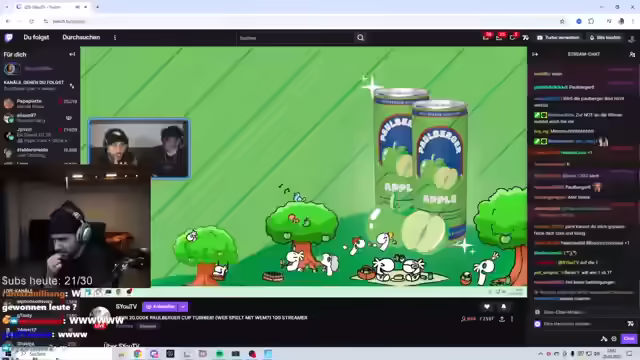640x360 pixels.
Task: Open the Prime loot icon in Twitch header
Action: [x=486, y=38]
